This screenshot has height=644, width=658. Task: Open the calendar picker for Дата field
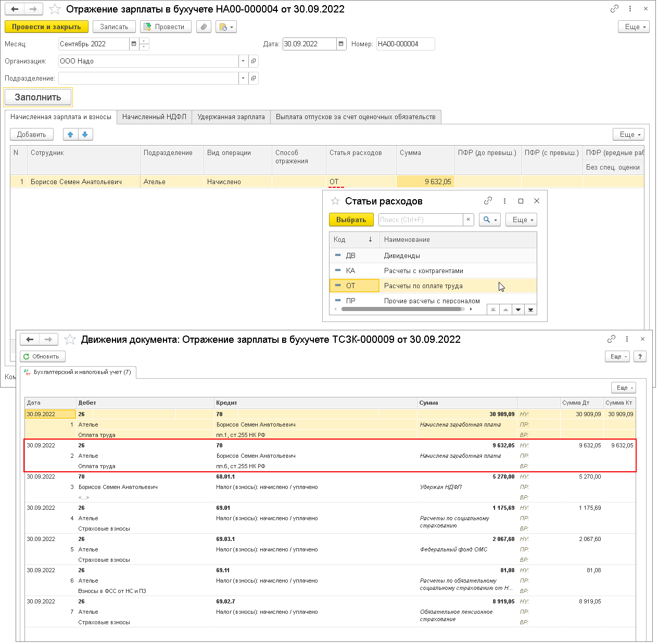pyautogui.click(x=341, y=44)
